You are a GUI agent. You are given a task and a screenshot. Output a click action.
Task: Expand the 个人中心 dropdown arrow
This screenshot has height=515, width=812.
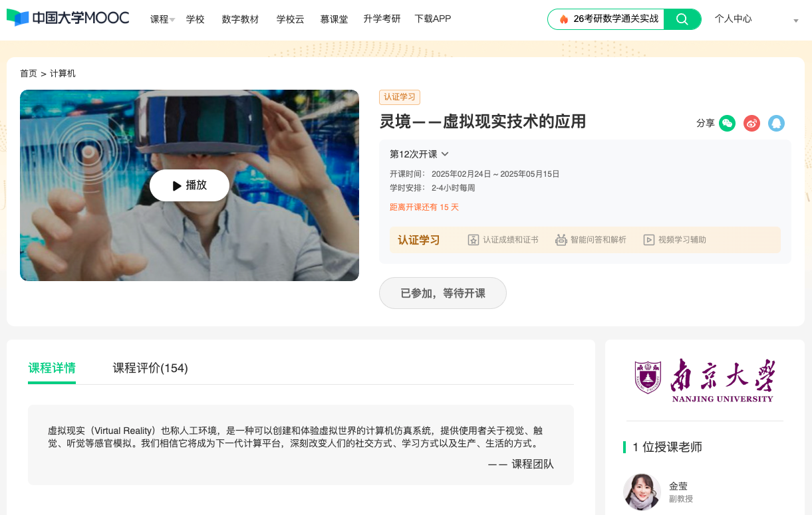[796, 21]
